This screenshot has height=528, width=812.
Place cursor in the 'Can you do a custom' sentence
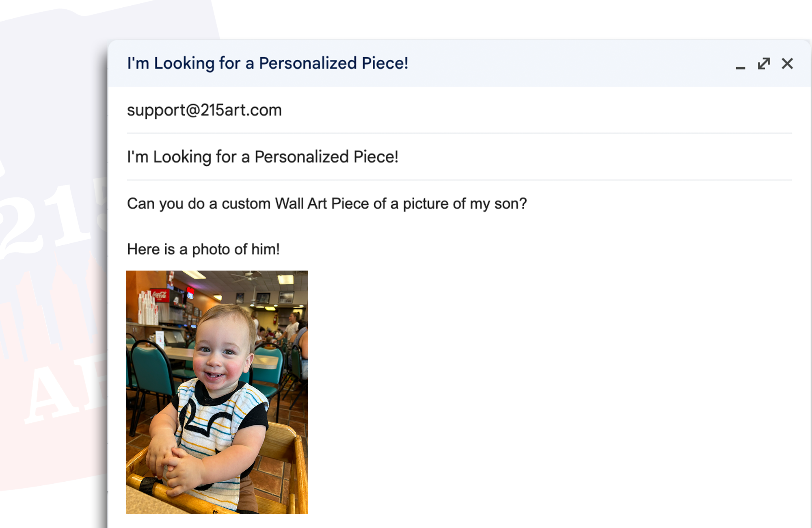tap(327, 203)
